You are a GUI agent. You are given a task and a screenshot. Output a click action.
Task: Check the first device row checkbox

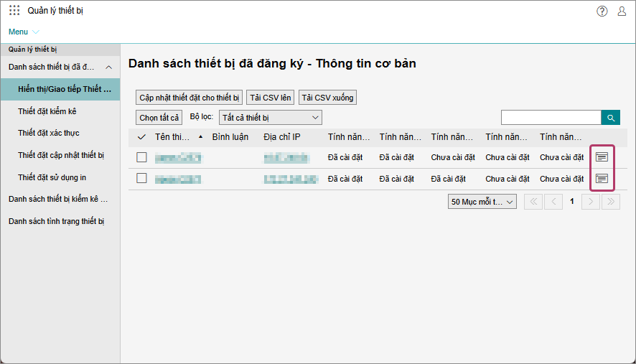[141, 157]
